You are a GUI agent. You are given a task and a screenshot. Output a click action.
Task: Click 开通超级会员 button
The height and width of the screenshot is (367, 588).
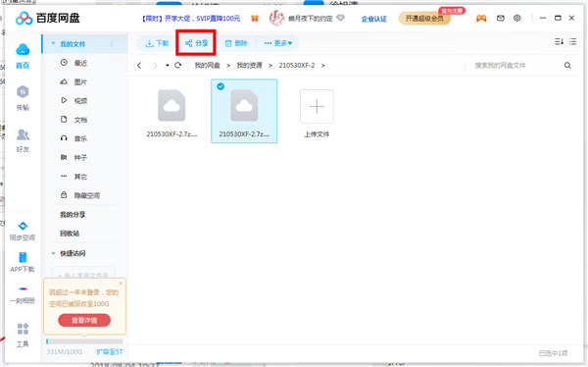(x=424, y=18)
